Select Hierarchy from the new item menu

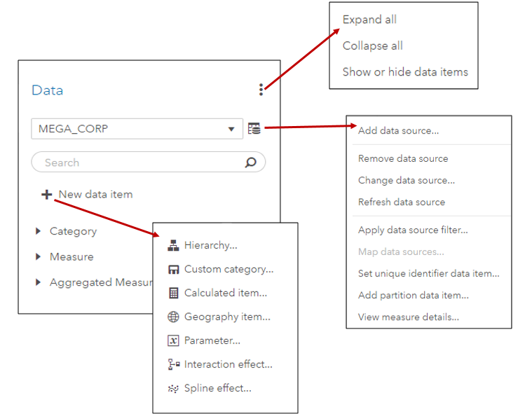pyautogui.click(x=210, y=245)
